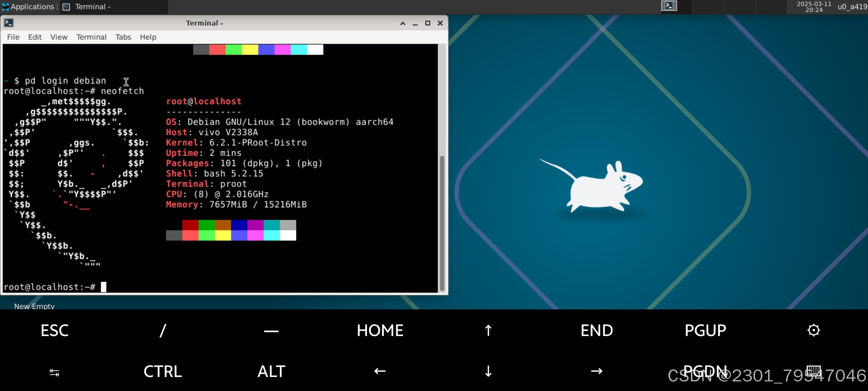The width and height of the screenshot is (868, 391).
Task: Click the terminal icon in title bar
Action: click(x=9, y=23)
